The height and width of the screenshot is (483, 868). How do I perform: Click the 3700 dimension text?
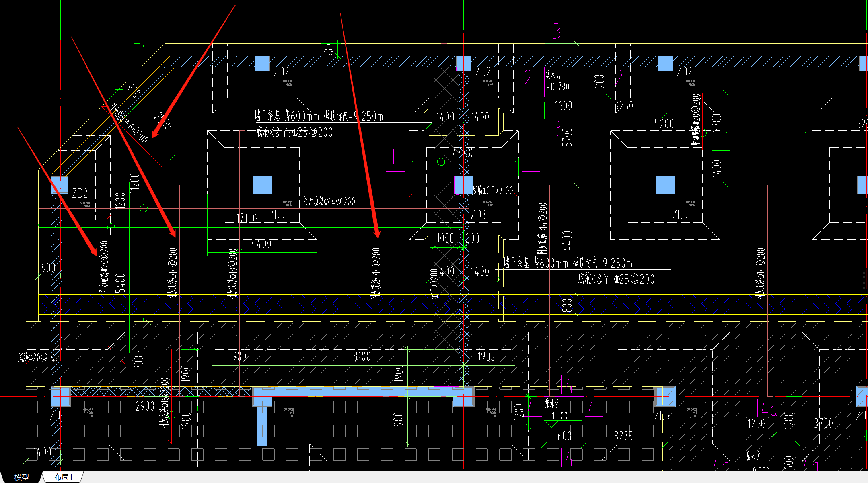(823, 423)
